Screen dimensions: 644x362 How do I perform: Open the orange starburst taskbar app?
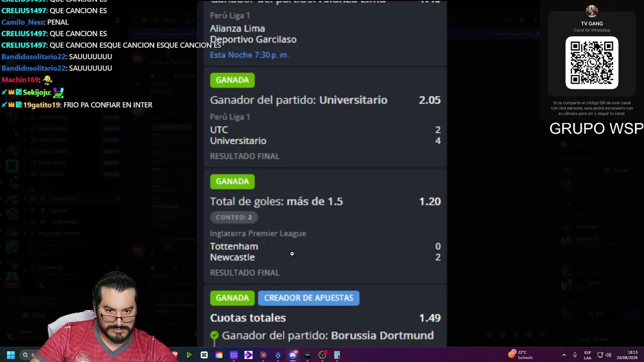point(263,355)
